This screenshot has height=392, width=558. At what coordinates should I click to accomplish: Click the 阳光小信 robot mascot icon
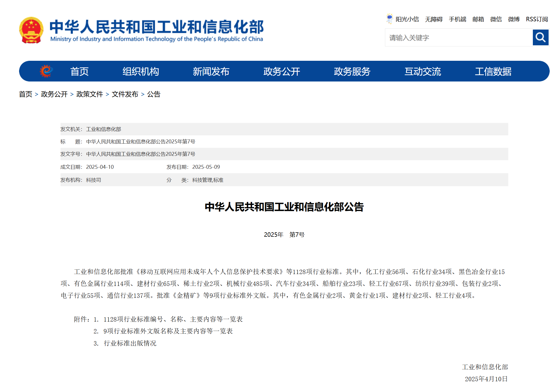tap(389, 19)
